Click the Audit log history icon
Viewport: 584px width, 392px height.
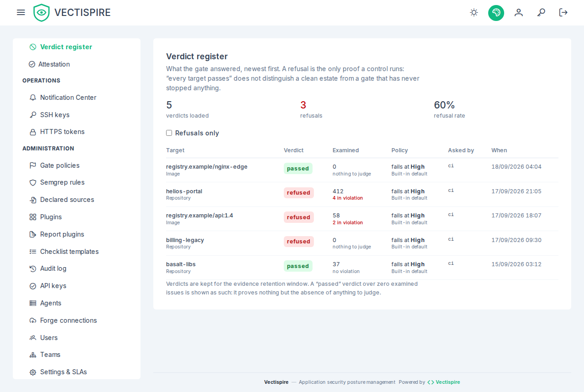[x=33, y=269]
